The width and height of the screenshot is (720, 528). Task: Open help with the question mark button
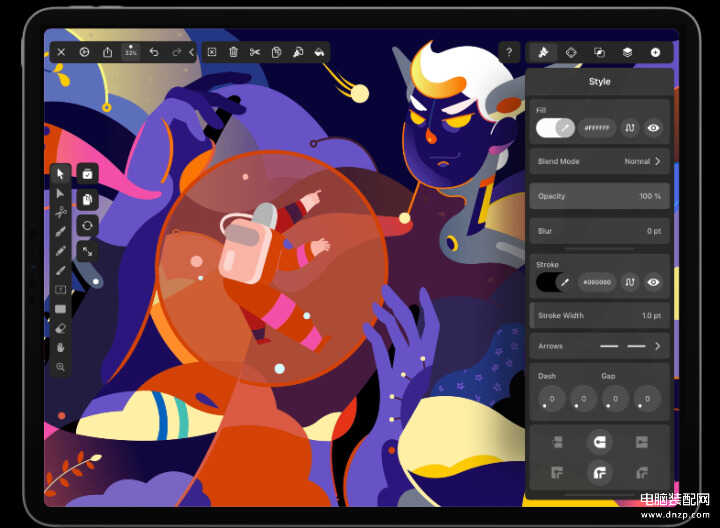509,52
